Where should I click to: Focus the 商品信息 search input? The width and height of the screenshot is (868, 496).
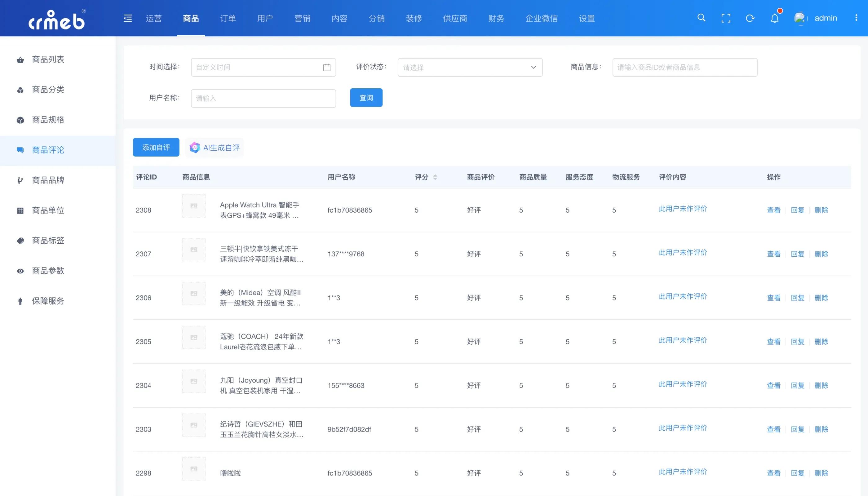tap(685, 68)
